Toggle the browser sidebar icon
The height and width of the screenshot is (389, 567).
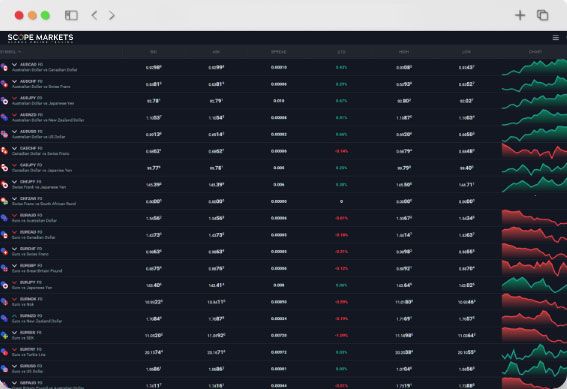[x=71, y=15]
